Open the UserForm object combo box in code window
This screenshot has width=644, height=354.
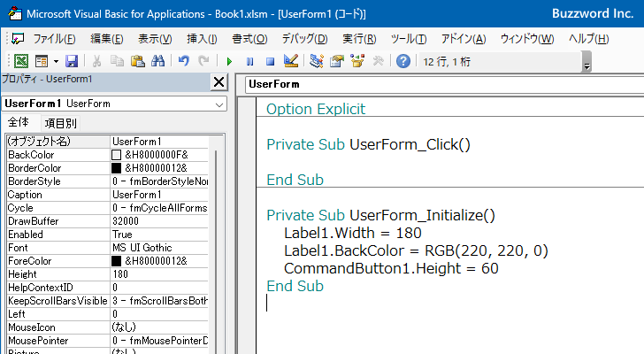(x=444, y=84)
